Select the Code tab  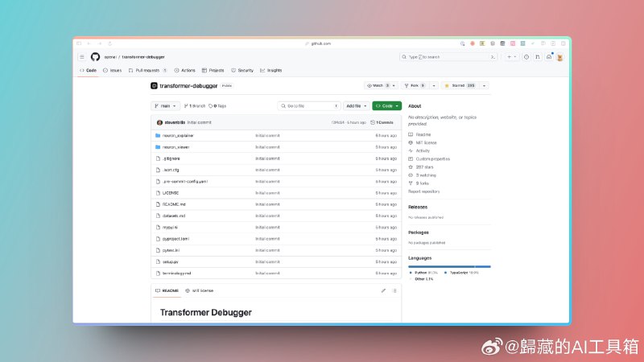click(88, 71)
